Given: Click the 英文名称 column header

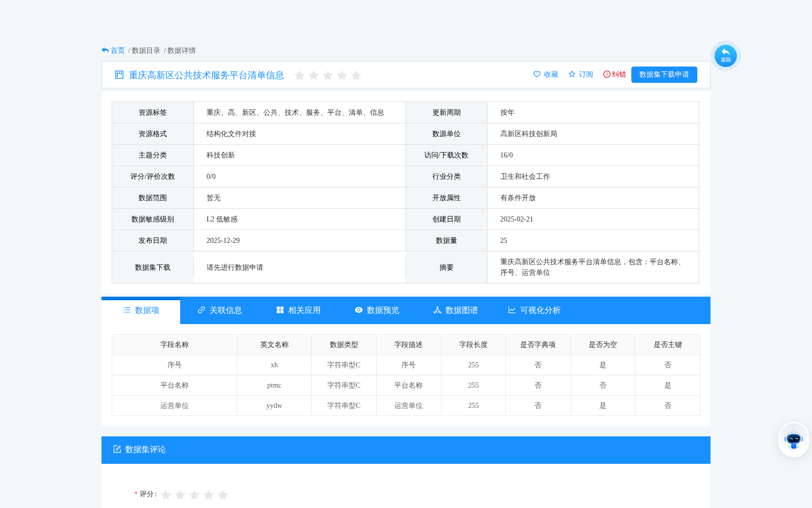Looking at the screenshot, I should (x=275, y=345).
